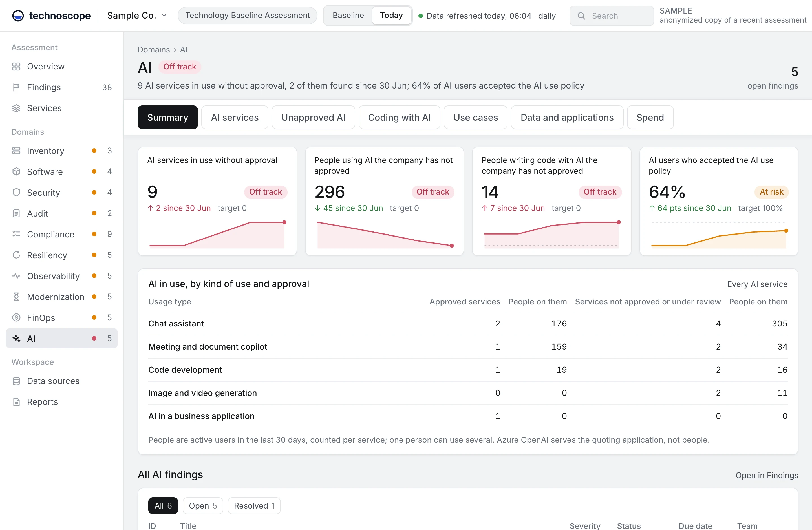Select the Inventory domain icon
Viewport: 812px width, 530px height.
pyautogui.click(x=16, y=151)
